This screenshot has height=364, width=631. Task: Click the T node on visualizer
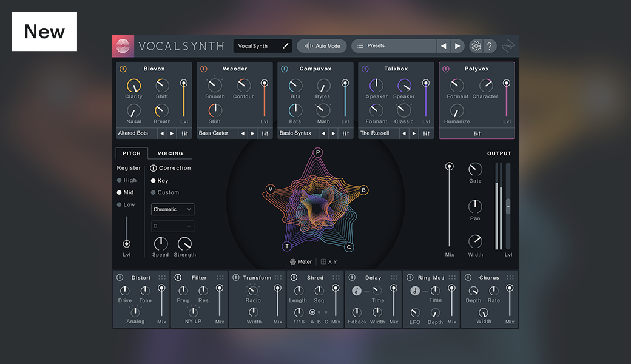[x=287, y=246]
